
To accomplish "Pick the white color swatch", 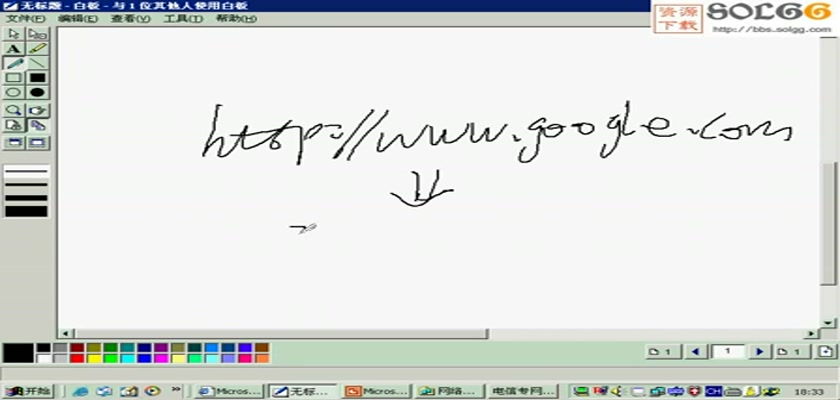I will (x=43, y=358).
